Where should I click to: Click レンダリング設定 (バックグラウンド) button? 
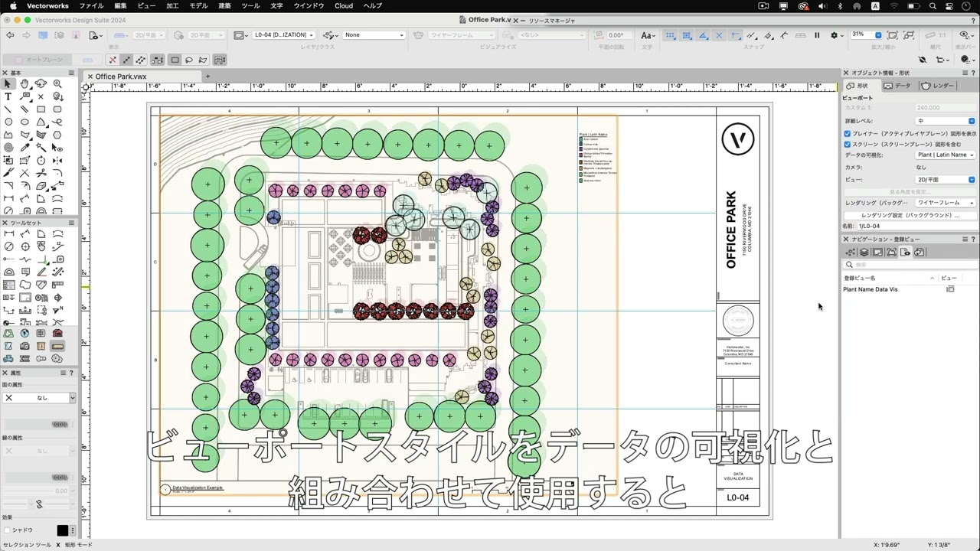point(910,215)
